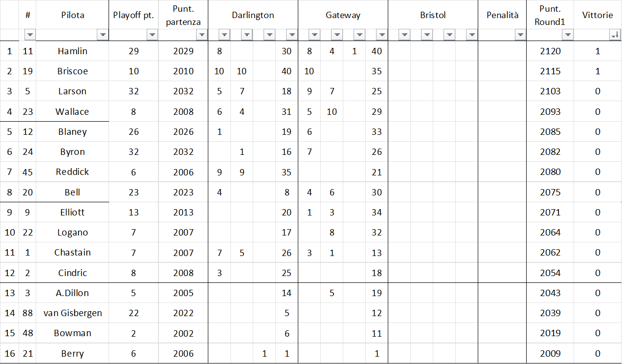
Task: Select Round1 points cell 2009
Action: click(x=550, y=353)
